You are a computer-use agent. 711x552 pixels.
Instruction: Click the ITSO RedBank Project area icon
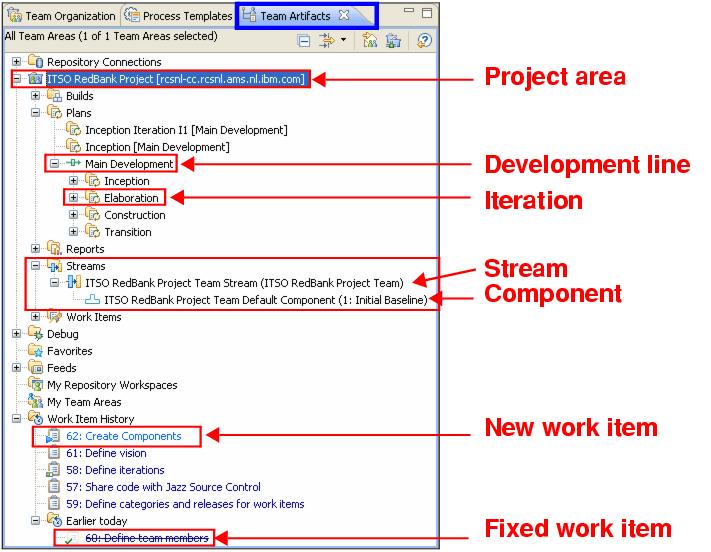pyautogui.click(x=35, y=78)
